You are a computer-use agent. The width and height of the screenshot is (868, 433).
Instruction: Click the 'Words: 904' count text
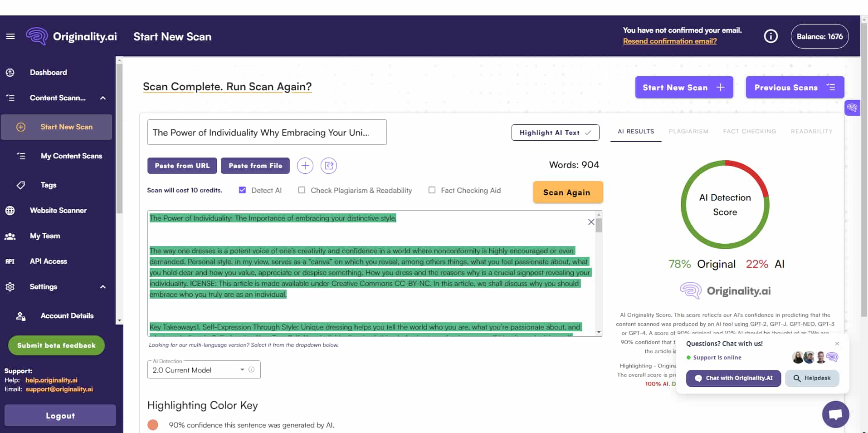(x=574, y=165)
